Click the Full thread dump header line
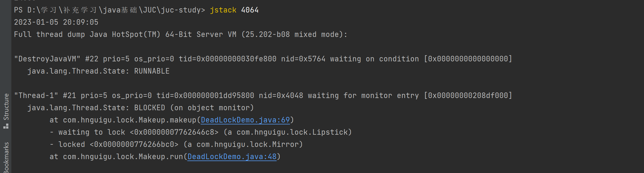The width and height of the screenshot is (644, 173). coord(181,34)
